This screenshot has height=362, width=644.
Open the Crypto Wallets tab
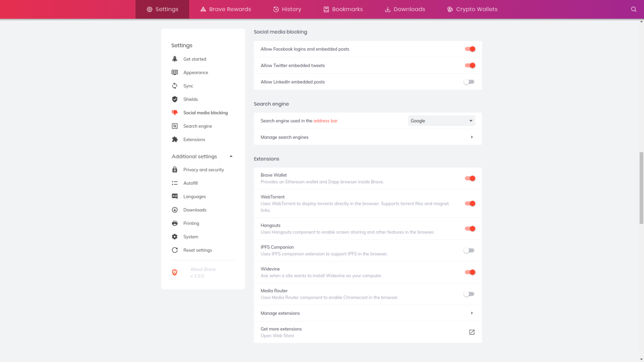(472, 9)
